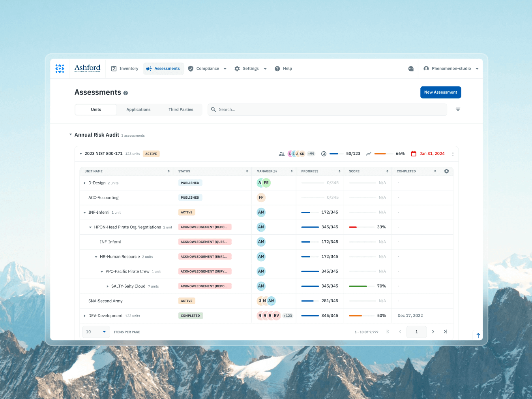
Task: Open the table column settings gear icon
Action: click(x=446, y=171)
